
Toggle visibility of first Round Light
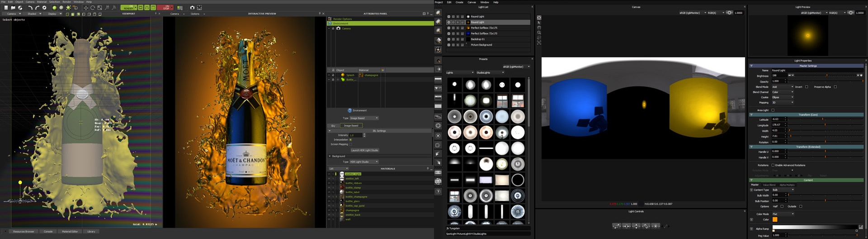click(448, 17)
